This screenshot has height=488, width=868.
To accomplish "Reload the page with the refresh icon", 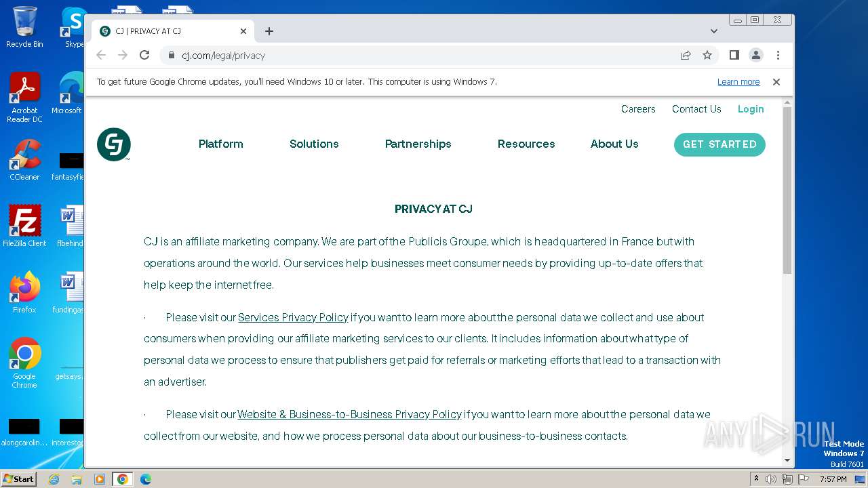I will 144,55.
